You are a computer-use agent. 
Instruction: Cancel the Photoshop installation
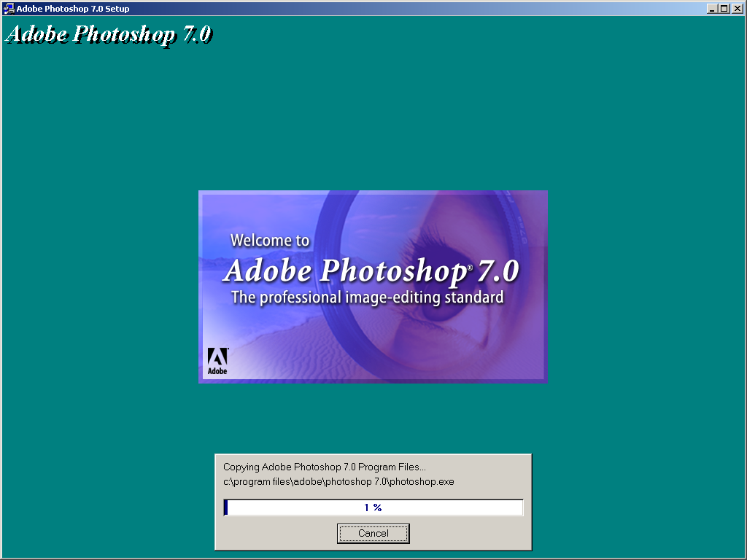(x=373, y=533)
